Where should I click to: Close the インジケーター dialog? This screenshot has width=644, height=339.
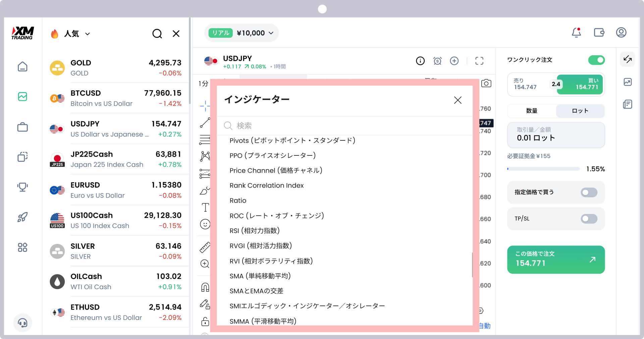click(458, 100)
